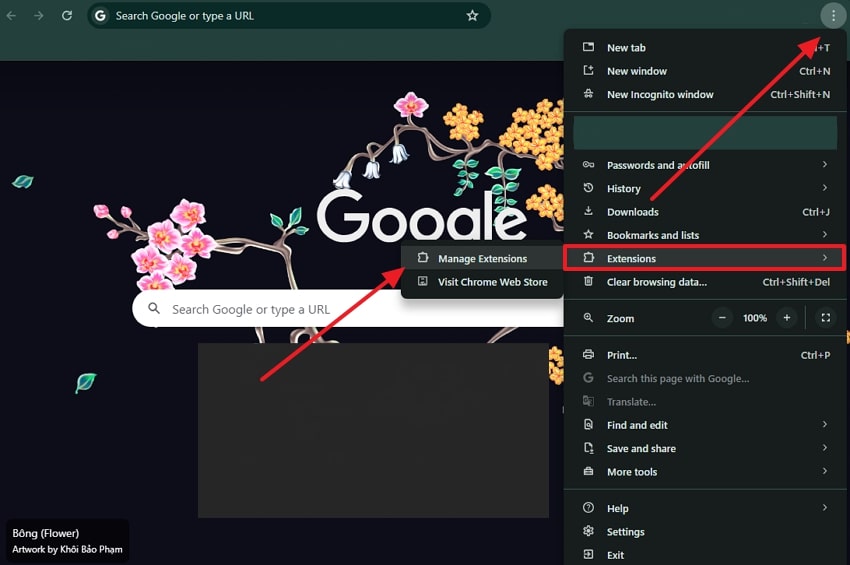This screenshot has width=850, height=565.
Task: Click the Zoom magnifier icon
Action: (x=588, y=318)
